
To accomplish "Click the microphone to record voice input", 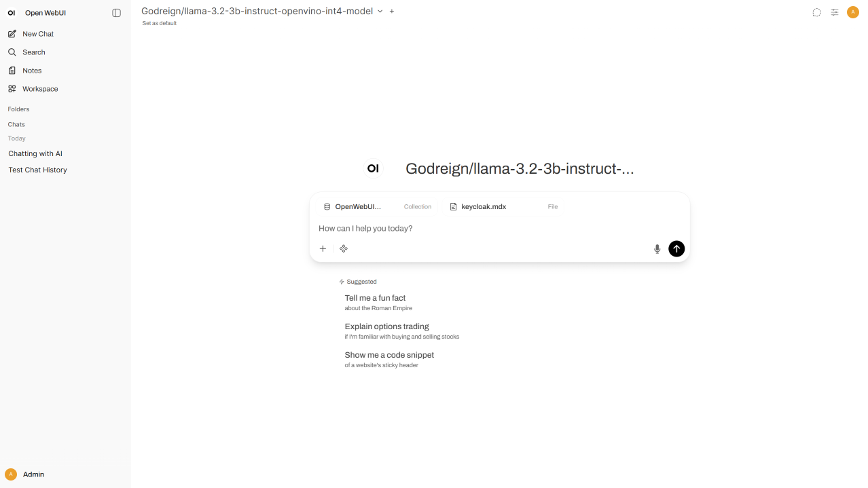I will (x=657, y=248).
